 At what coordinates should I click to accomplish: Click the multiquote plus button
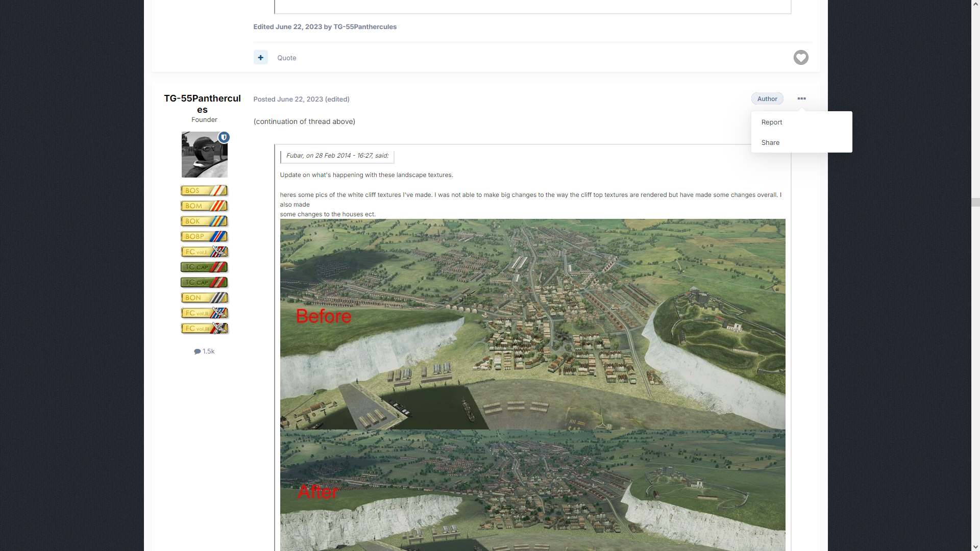pos(260,57)
